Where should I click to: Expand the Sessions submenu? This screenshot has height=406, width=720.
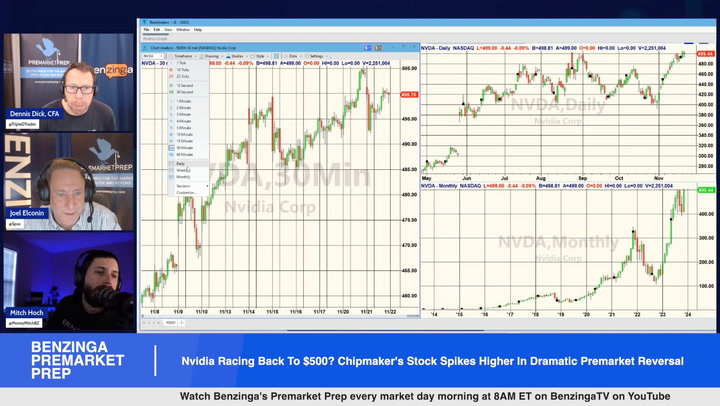pyautogui.click(x=188, y=186)
